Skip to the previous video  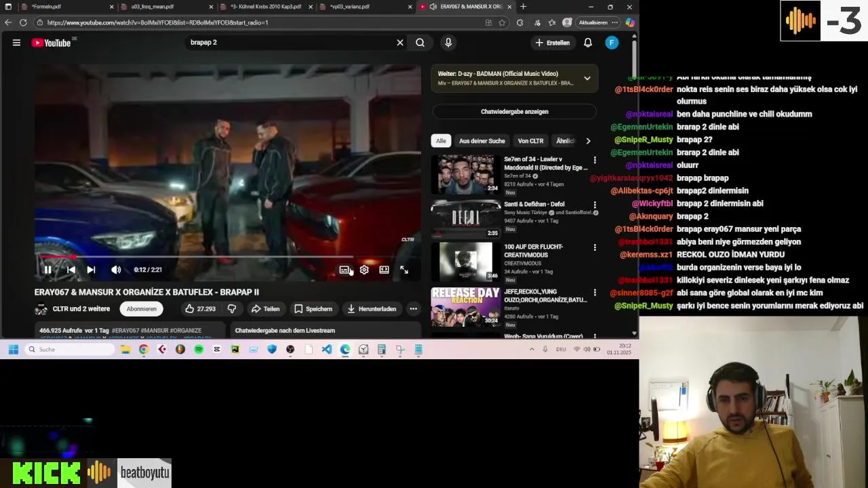[71, 270]
